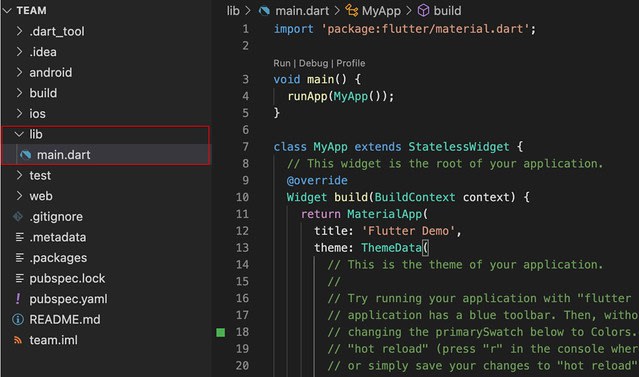Open the pubspec.yaml file

point(68,299)
